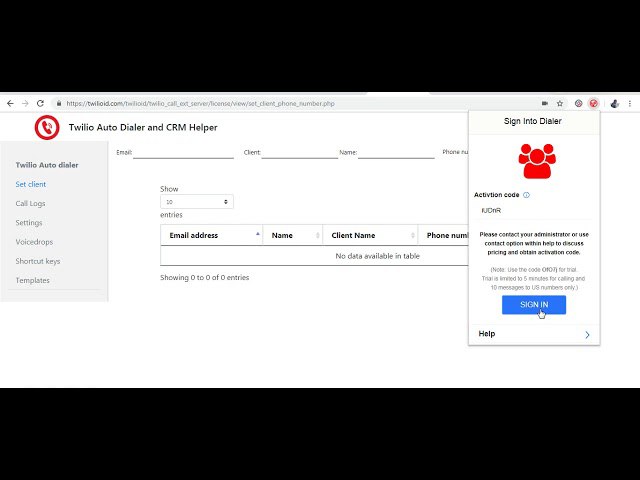Focus the Name input field

pos(396,153)
